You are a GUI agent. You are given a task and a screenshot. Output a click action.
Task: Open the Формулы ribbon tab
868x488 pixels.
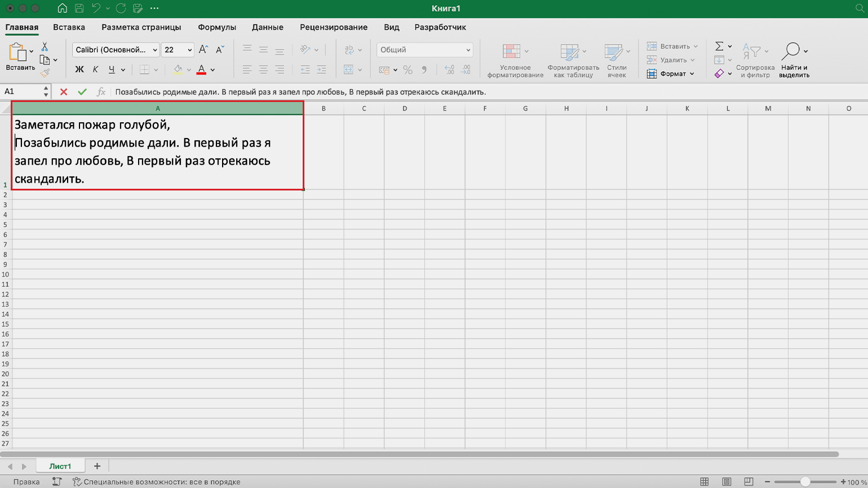(x=216, y=27)
